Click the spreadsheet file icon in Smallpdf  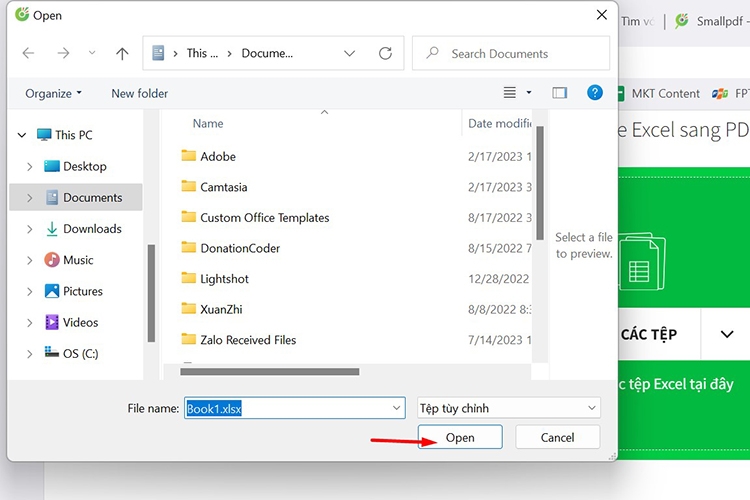coord(642,262)
